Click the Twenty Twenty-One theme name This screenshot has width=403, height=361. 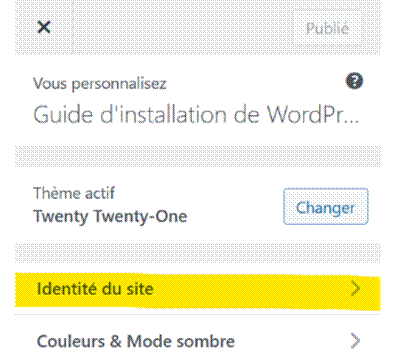[x=110, y=217]
